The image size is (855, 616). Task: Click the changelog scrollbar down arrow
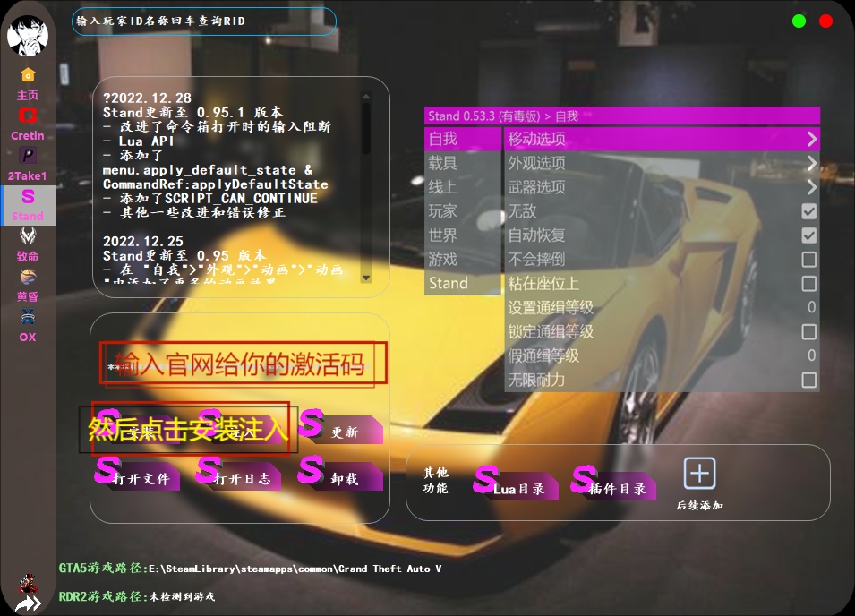click(x=366, y=278)
